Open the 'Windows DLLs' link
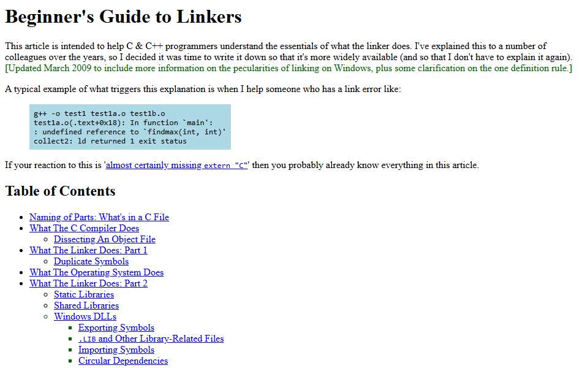The width and height of the screenshot is (588, 368). [85, 316]
